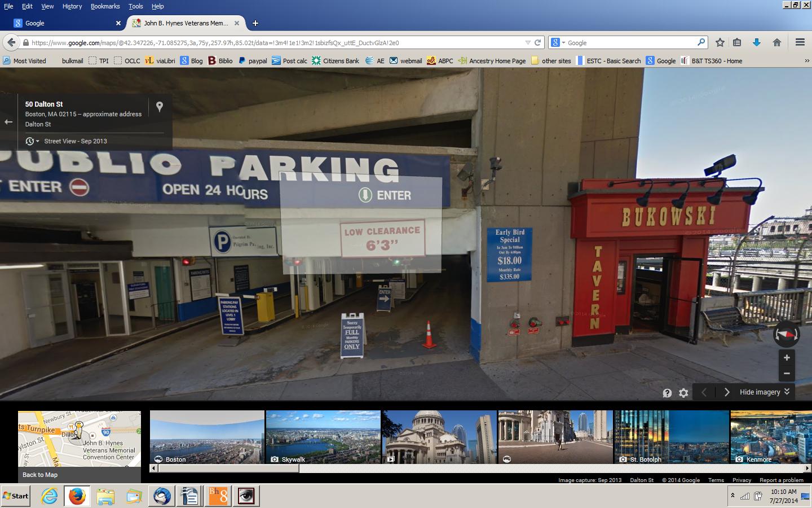Open the Bookmarks menu
The image size is (812, 508).
tap(105, 6)
